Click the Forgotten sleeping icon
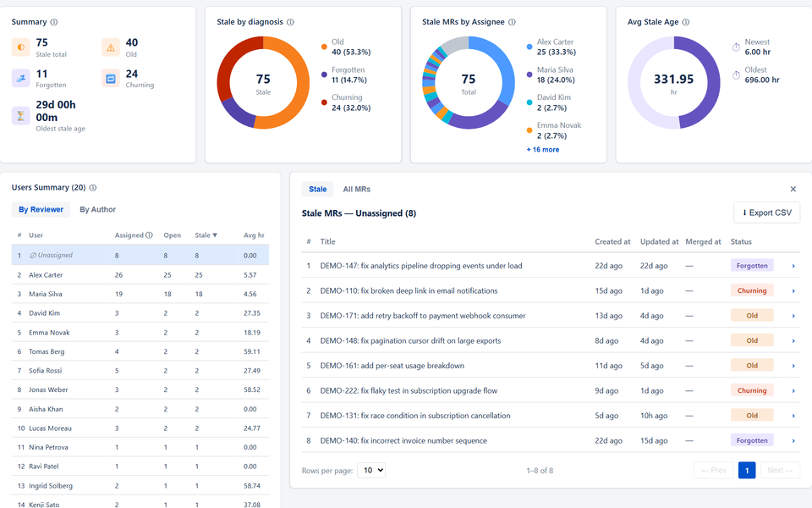 (x=20, y=78)
